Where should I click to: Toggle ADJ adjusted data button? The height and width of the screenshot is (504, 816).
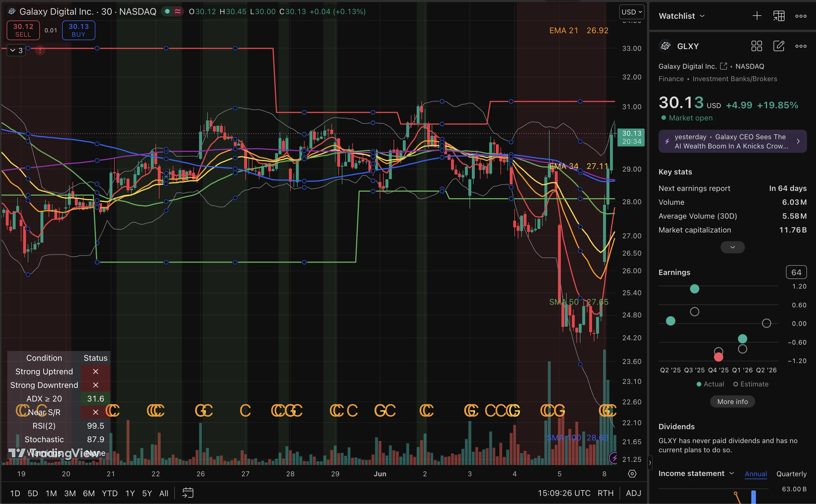633,493
